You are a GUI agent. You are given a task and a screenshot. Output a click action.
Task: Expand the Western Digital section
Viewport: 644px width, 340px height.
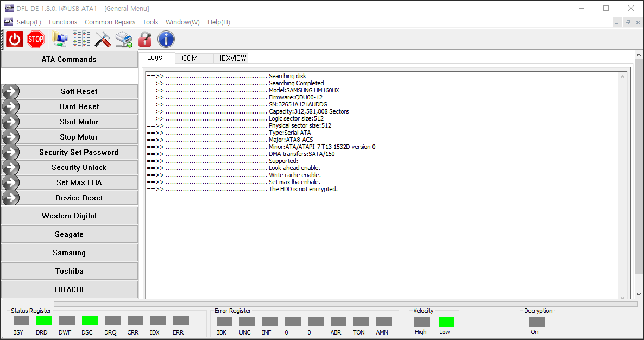pyautogui.click(x=70, y=216)
